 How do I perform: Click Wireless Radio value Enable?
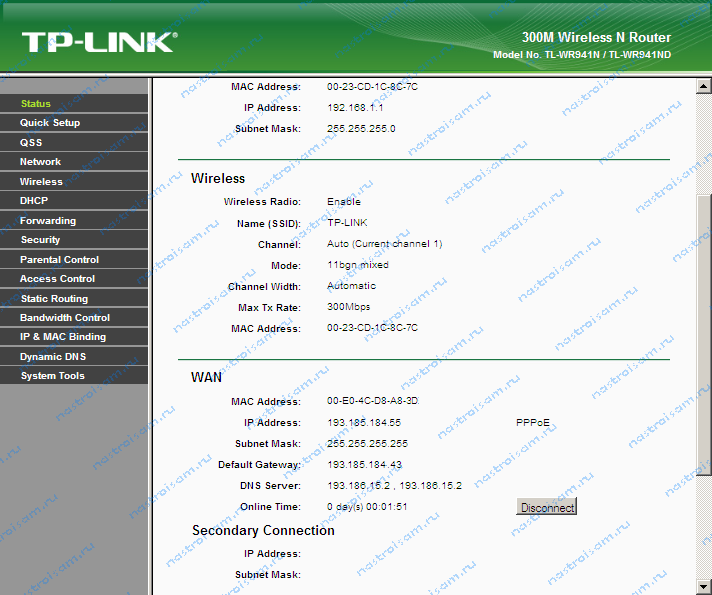coord(344,201)
